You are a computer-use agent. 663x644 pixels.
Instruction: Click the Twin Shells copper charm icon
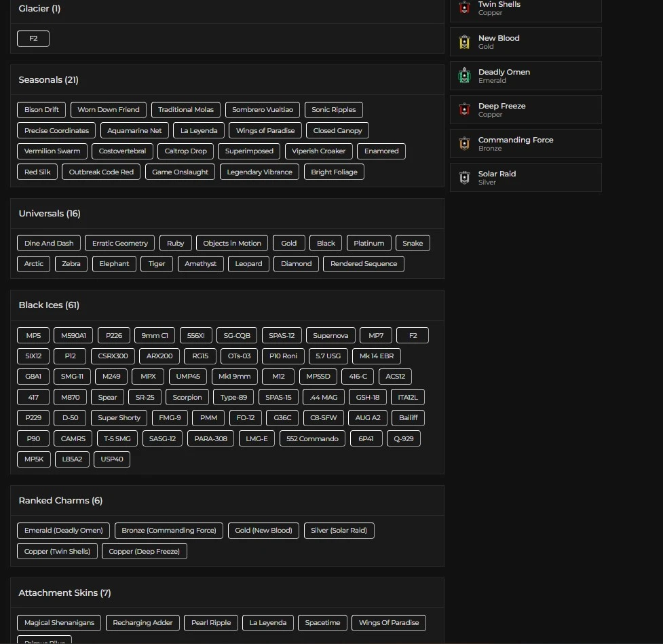464,8
